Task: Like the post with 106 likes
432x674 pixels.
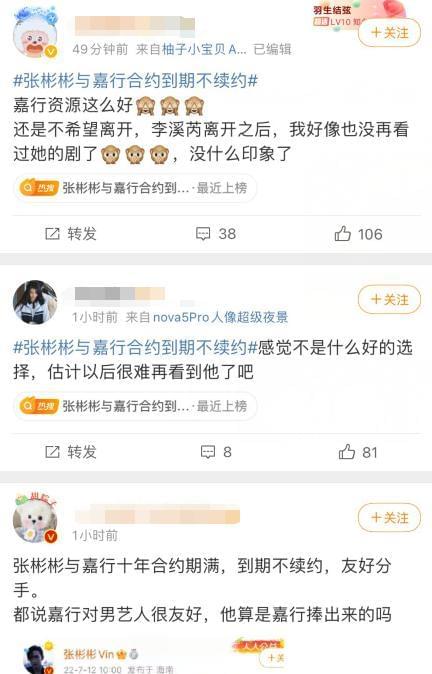Action: click(x=358, y=234)
